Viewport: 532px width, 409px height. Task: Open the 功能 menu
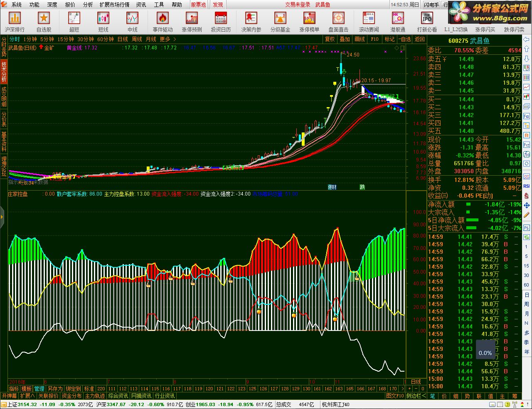(34, 5)
